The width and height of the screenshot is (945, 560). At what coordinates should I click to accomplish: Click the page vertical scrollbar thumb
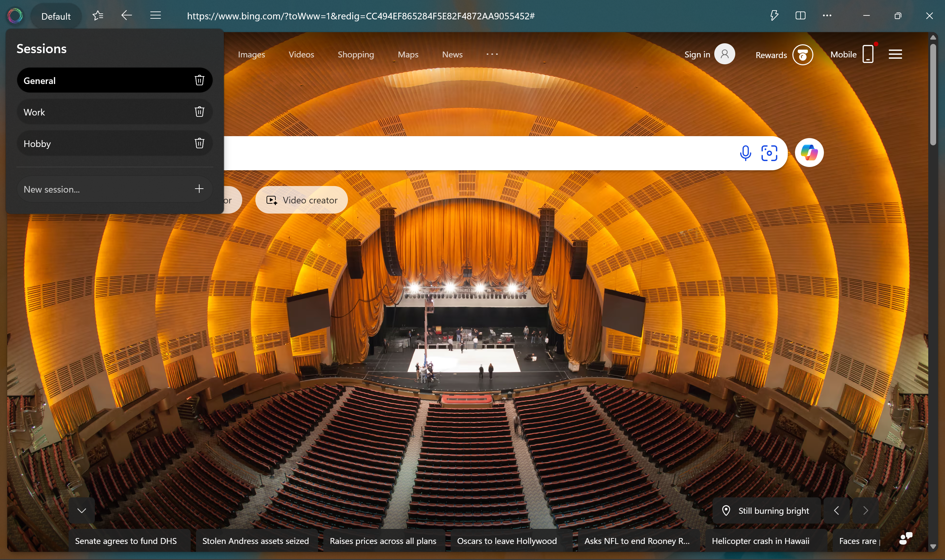click(933, 94)
